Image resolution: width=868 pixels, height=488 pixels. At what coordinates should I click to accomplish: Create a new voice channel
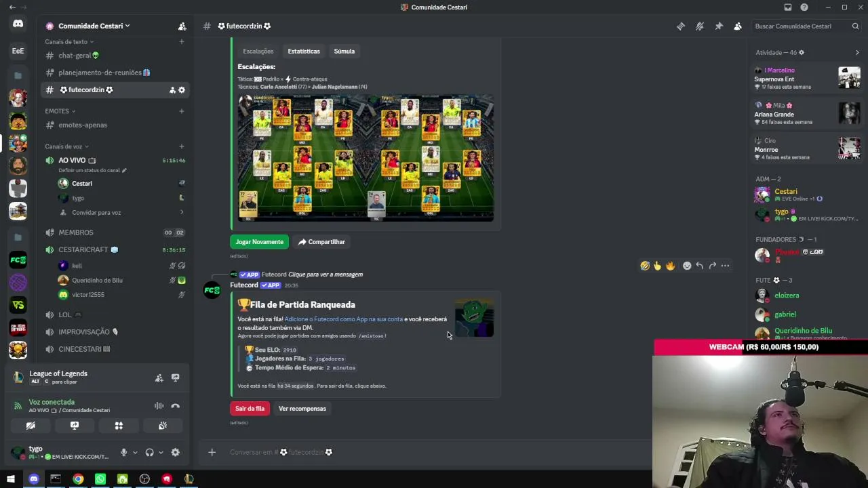coord(182,146)
